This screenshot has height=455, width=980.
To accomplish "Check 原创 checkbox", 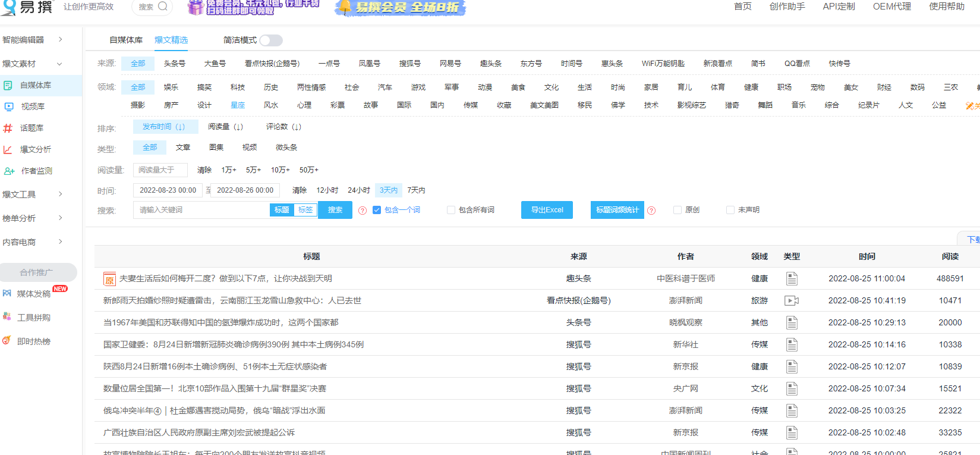I will click(x=678, y=210).
